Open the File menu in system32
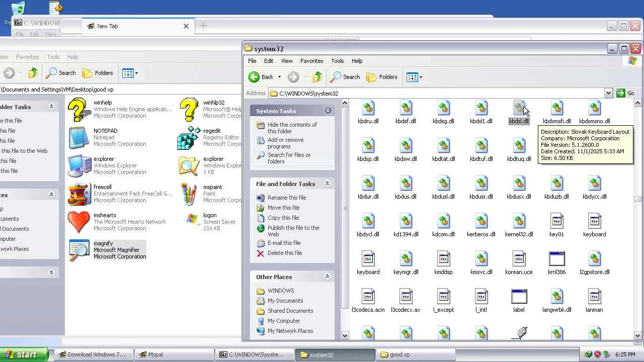This screenshot has width=644, height=362. point(252,61)
